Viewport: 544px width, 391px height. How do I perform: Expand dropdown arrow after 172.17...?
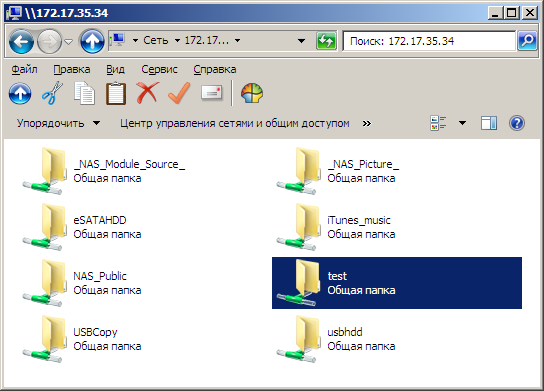[238, 41]
